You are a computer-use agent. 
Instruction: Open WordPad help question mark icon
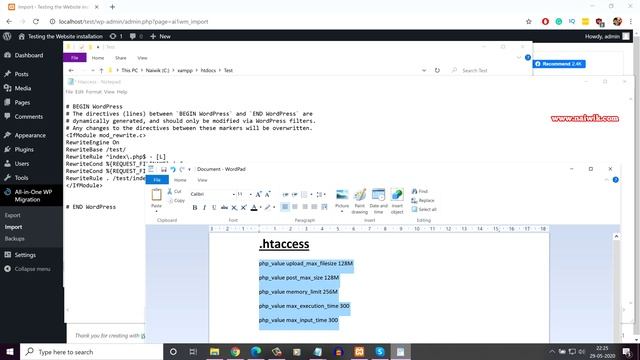pyautogui.click(x=616, y=180)
